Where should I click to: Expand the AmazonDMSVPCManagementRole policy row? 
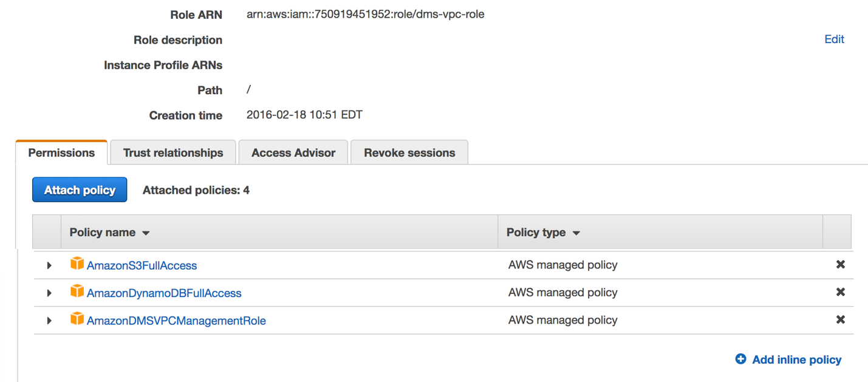tap(49, 321)
